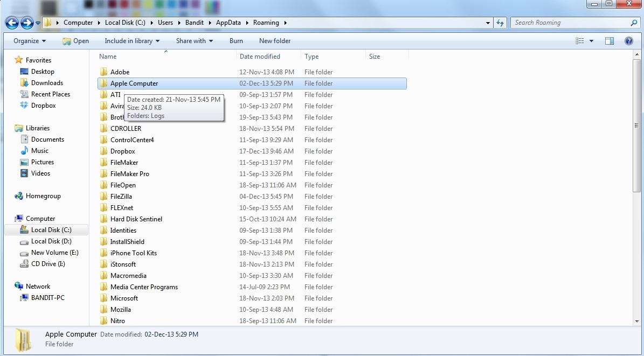Screen dimensions: 644x356
Task: Click the Mozilla folder icon
Action: [104, 310]
